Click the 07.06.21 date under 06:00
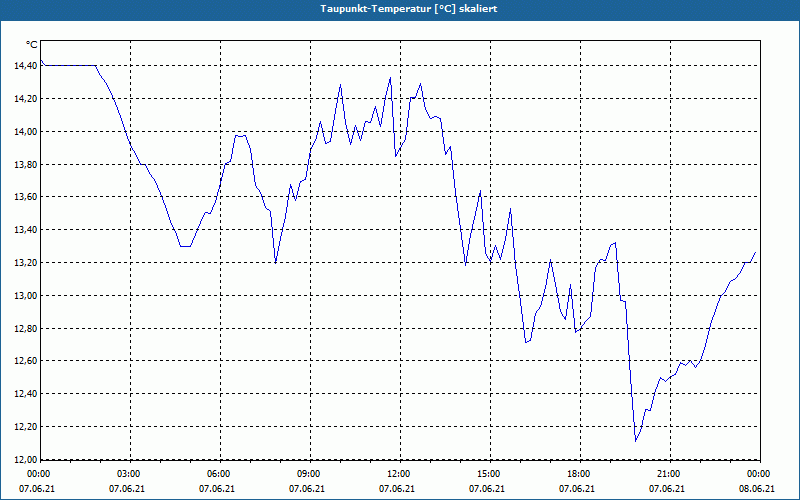The image size is (800, 500). tap(217, 489)
